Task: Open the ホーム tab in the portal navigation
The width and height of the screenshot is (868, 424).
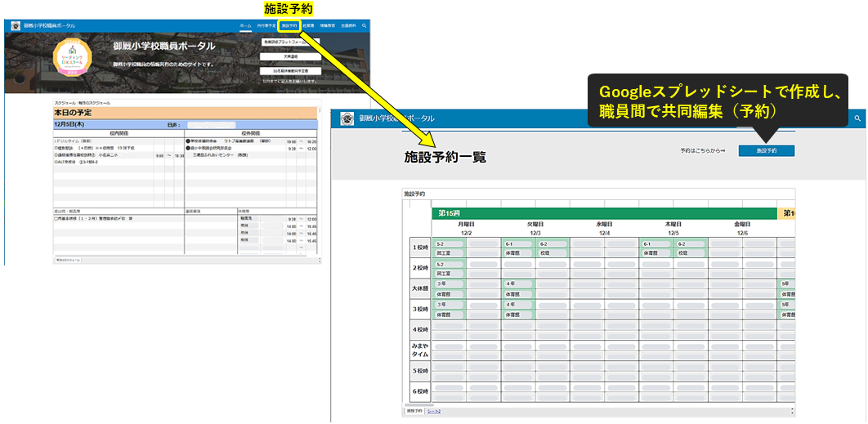Action: pyautogui.click(x=245, y=26)
